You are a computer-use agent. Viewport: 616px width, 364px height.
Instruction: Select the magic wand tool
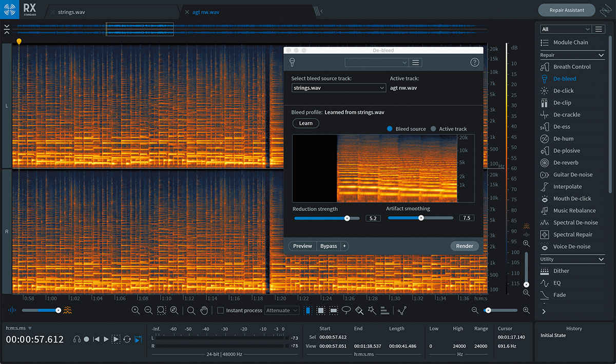coord(372,310)
